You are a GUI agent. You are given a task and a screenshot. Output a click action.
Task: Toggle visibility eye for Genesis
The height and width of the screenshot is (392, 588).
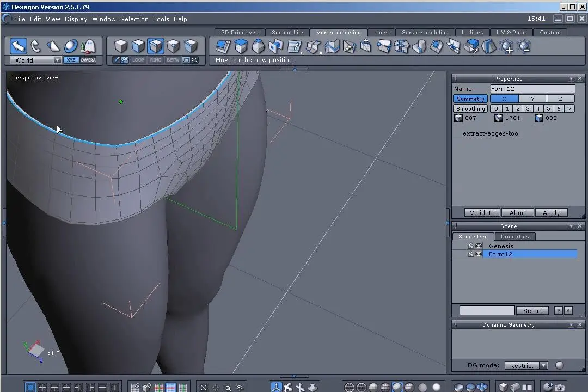pos(479,246)
